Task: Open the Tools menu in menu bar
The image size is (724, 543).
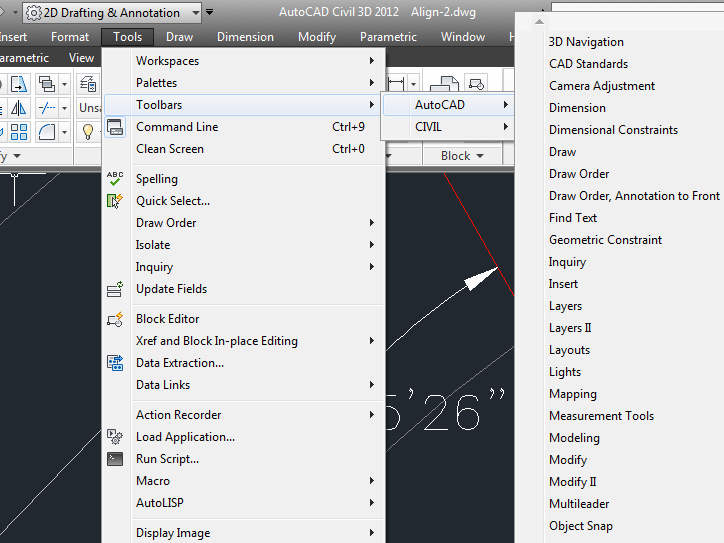Action: tap(127, 37)
